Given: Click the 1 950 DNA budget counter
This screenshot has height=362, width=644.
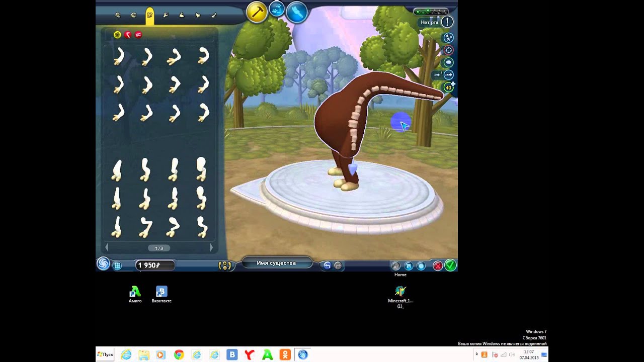Looking at the screenshot, I should (x=155, y=265).
